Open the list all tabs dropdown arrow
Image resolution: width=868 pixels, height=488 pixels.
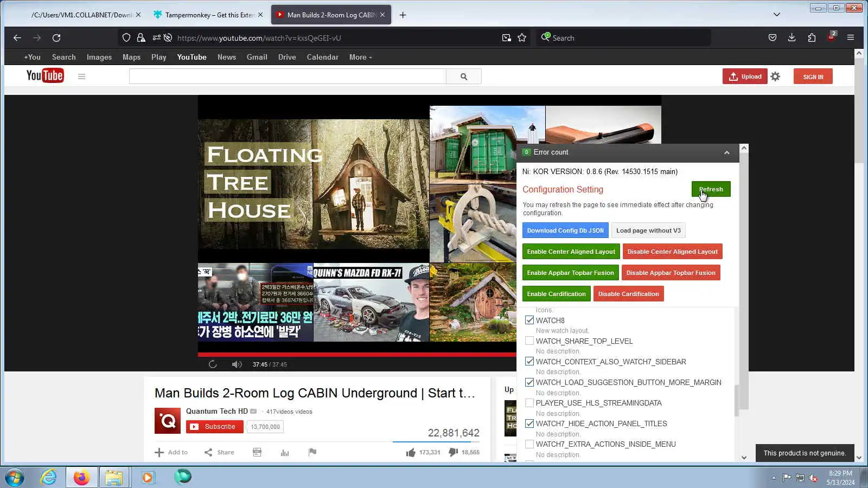coord(777,15)
